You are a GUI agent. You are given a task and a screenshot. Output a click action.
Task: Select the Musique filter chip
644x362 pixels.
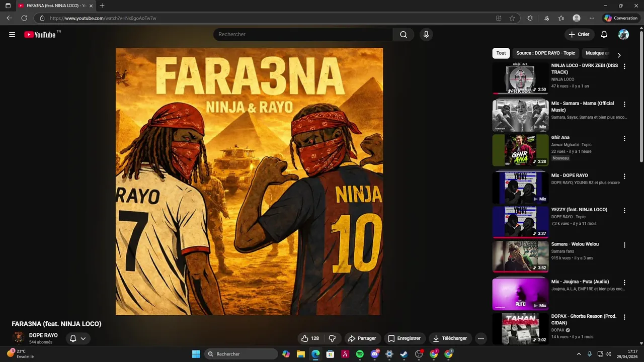(597, 53)
